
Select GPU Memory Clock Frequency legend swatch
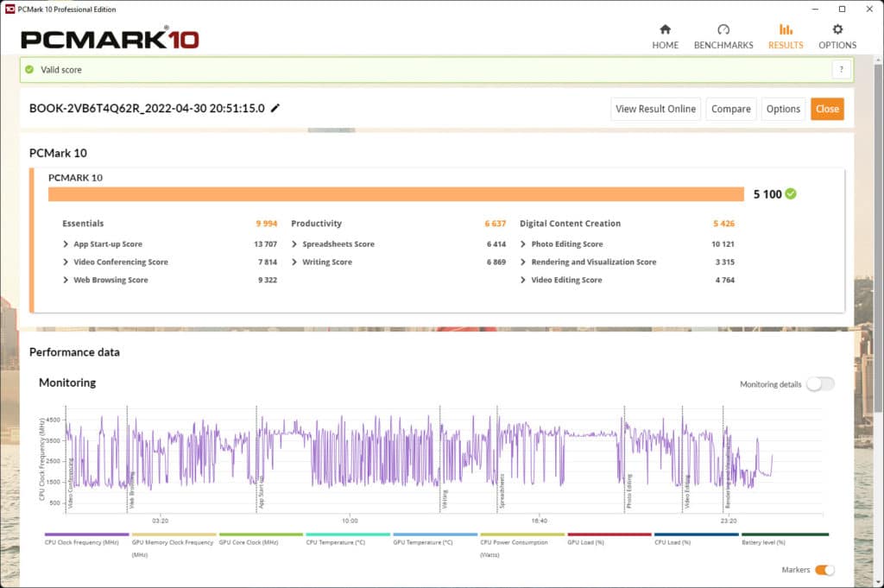174,534
